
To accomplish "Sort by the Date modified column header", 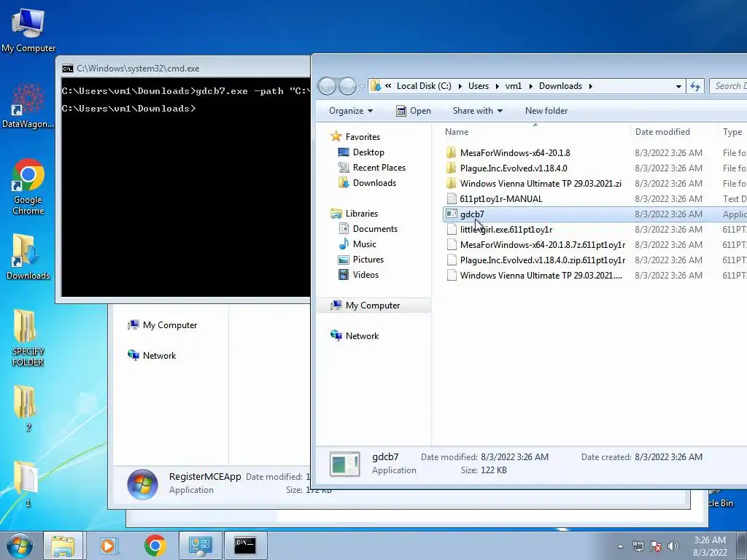I will pos(673,132).
